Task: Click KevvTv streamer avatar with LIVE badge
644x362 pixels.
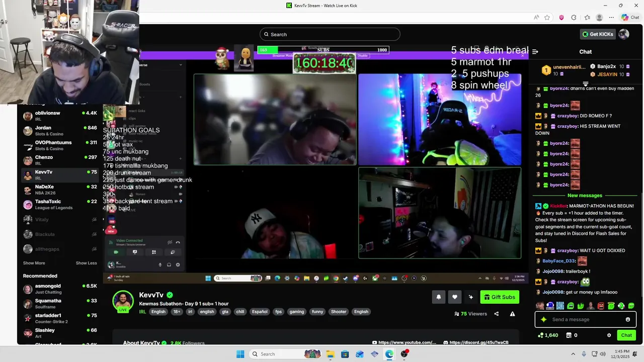Action: [x=123, y=302]
